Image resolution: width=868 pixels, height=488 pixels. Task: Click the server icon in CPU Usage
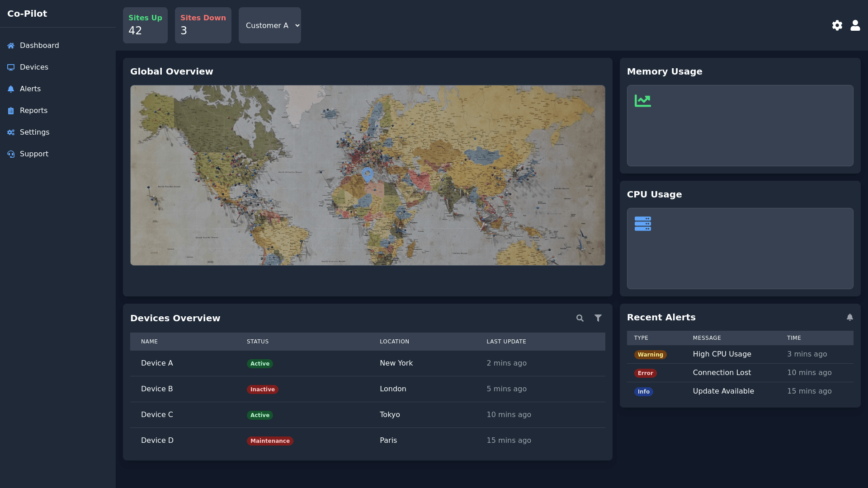[x=642, y=223]
